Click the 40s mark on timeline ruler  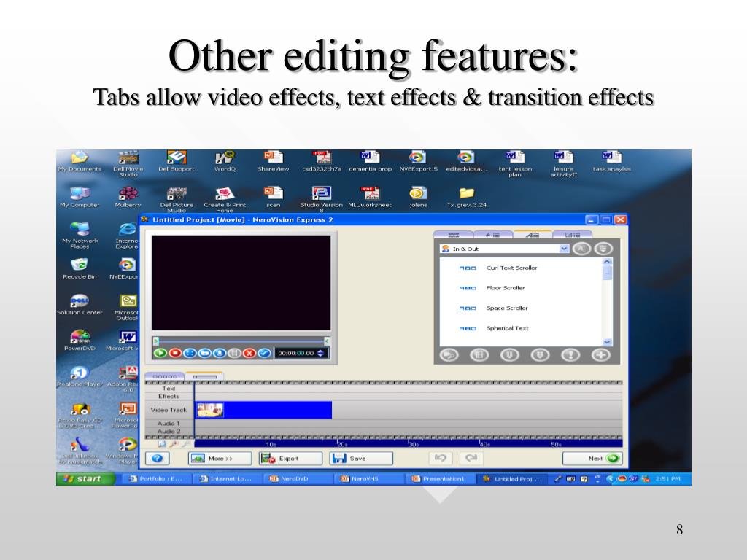pyautogui.click(x=484, y=444)
